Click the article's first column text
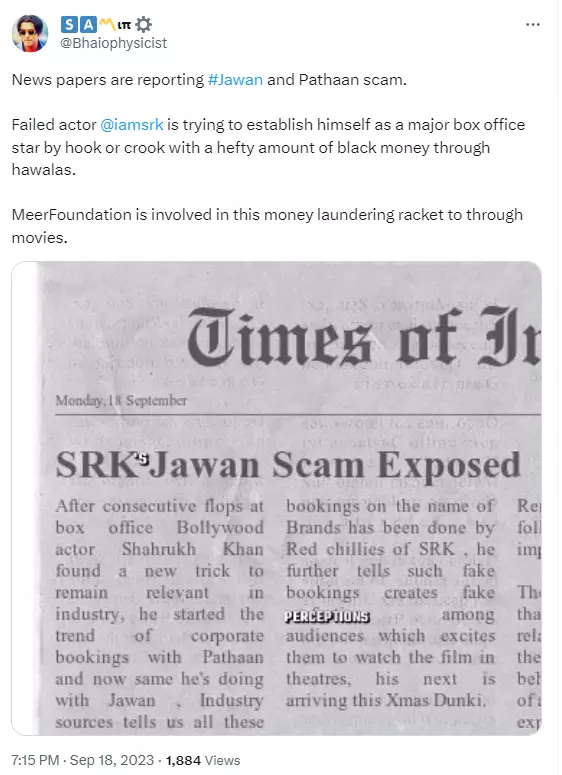Image resolution: width=562 pixels, height=775 pixels. click(159, 614)
